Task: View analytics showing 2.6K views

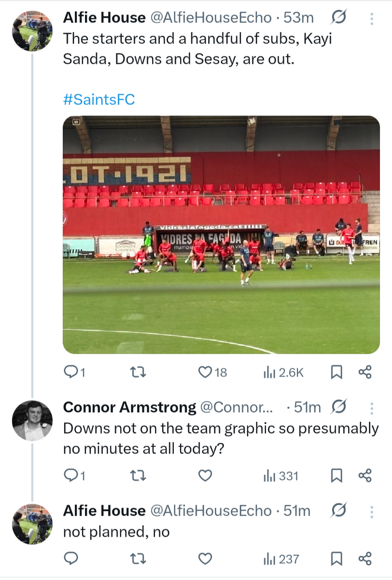Action: (283, 372)
